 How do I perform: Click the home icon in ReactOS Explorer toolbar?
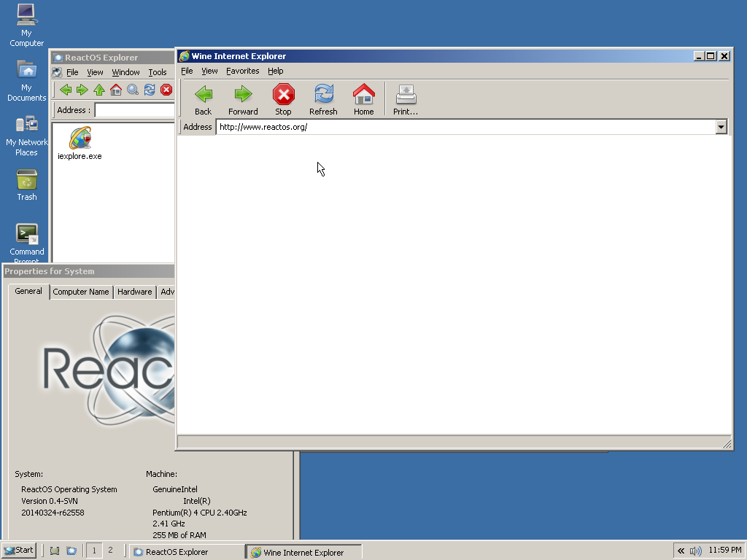[116, 90]
